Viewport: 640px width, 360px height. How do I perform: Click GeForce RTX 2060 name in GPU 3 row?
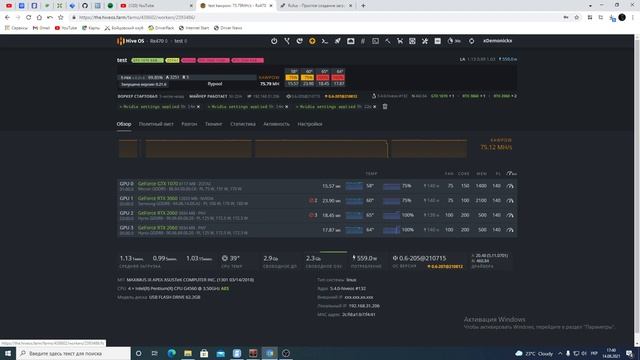(x=158, y=228)
